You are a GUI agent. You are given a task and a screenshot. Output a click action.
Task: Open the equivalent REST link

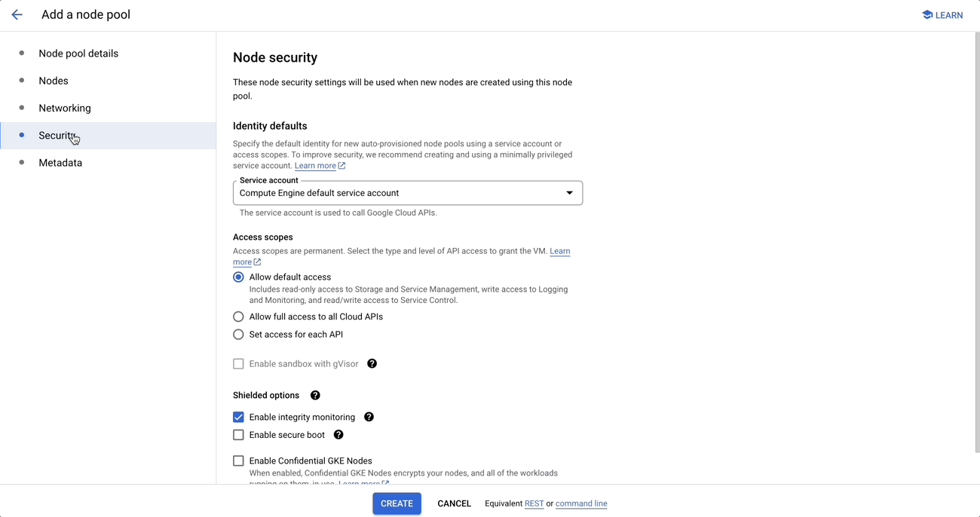click(x=534, y=503)
